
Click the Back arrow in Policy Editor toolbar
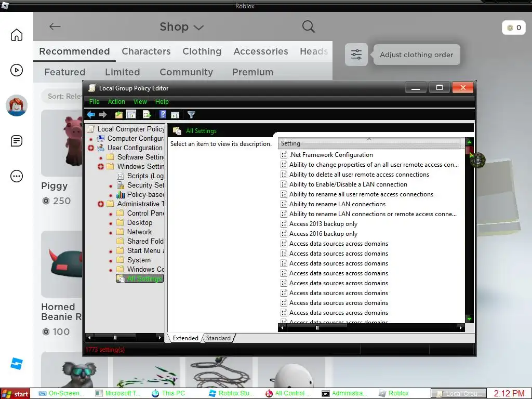click(x=90, y=115)
